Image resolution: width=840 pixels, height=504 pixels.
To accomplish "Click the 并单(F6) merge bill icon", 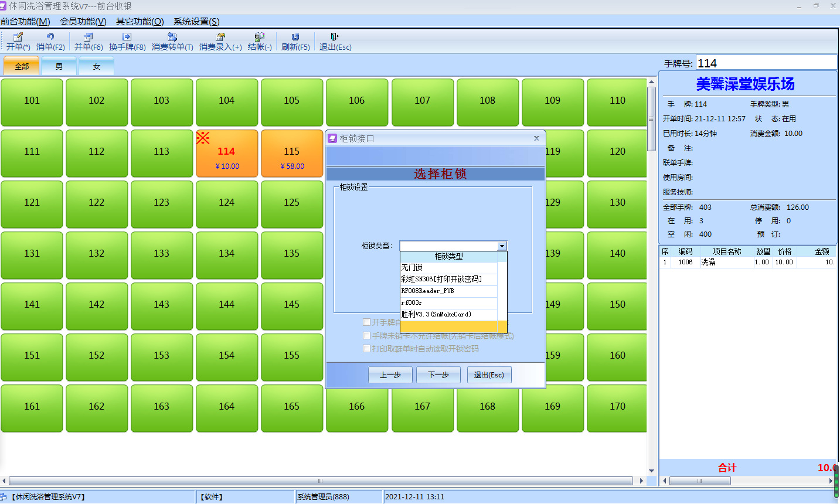I will [89, 37].
